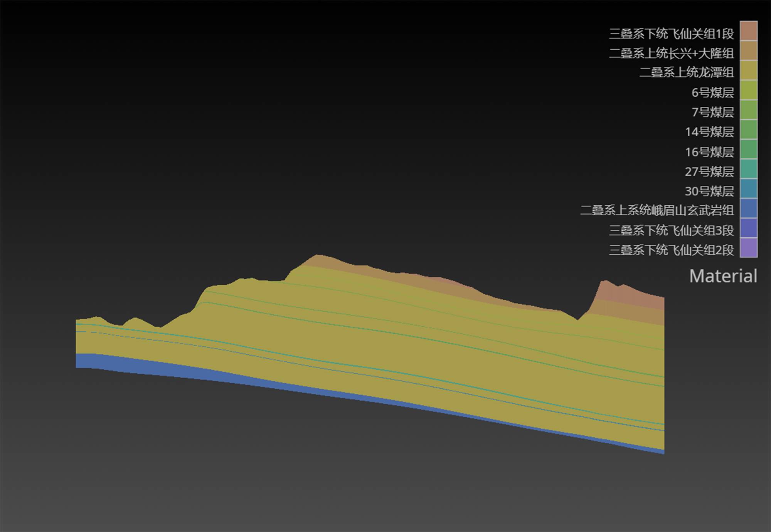Click the 二叠系上系统峨眉山玄武岩组 text label

pyautogui.click(x=657, y=211)
